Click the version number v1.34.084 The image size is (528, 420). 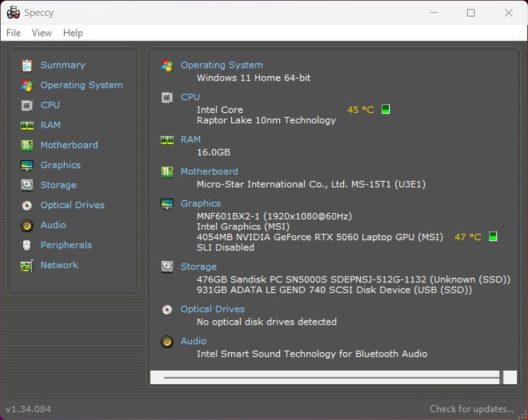[x=28, y=409]
